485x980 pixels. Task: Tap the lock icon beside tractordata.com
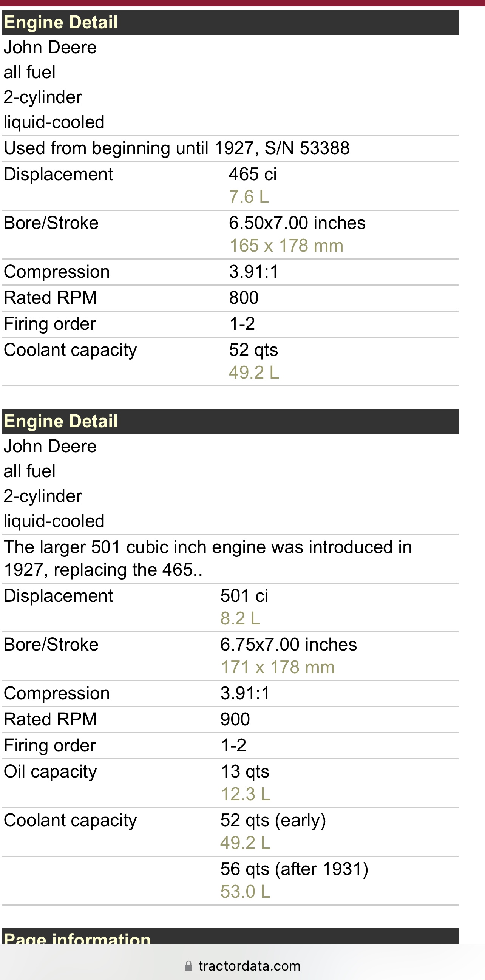(188, 966)
